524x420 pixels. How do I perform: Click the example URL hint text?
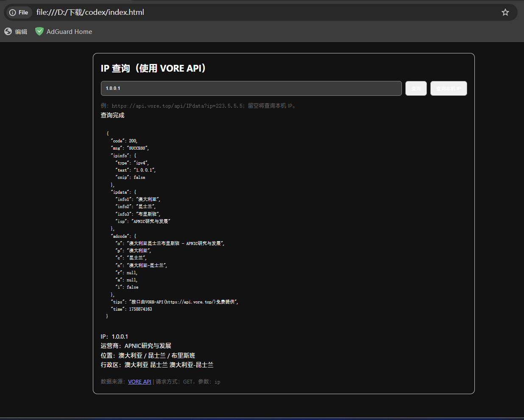pos(199,106)
